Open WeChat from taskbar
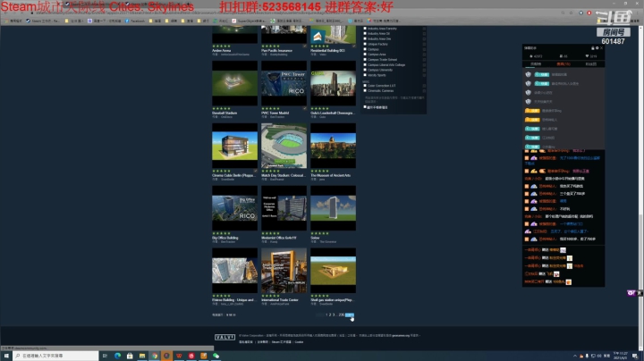The width and height of the screenshot is (644, 361). click(216, 356)
